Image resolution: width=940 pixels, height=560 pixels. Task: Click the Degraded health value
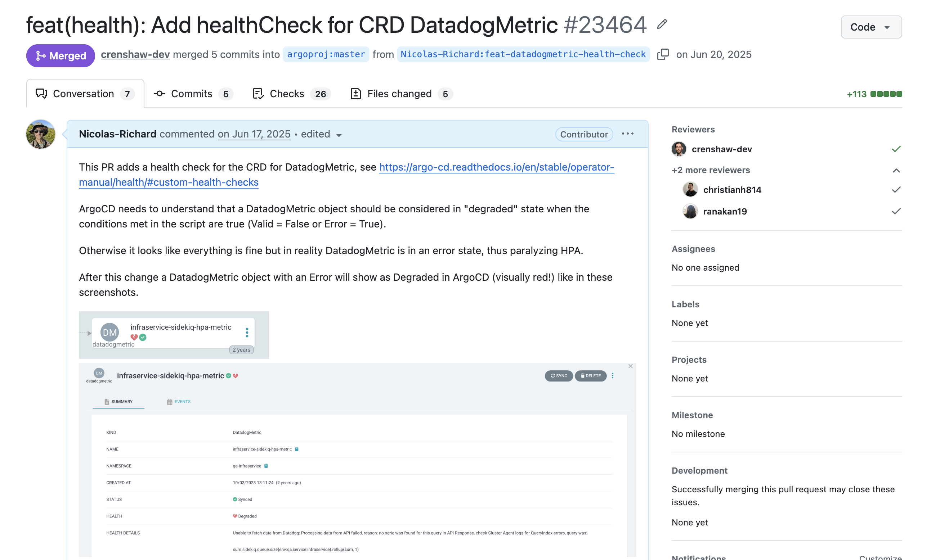pos(245,516)
